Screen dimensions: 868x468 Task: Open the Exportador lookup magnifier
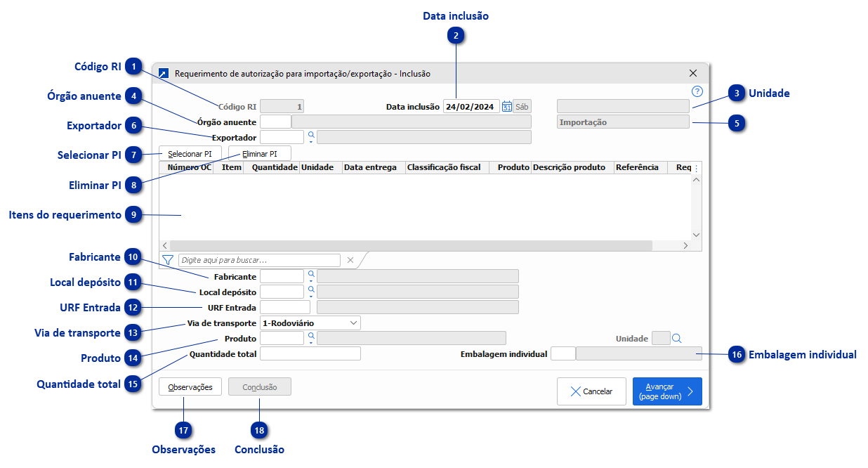pyautogui.click(x=310, y=134)
